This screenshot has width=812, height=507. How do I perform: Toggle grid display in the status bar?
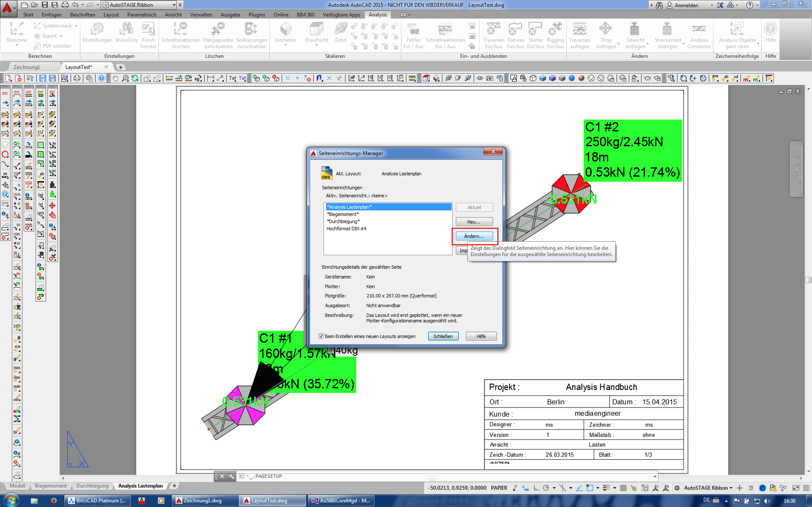tap(623, 488)
